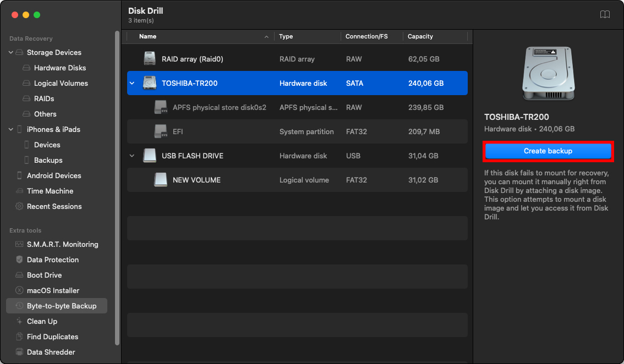Screen dimensions: 624x364
Task: Collapse the Storage Devices section
Action: point(11,53)
